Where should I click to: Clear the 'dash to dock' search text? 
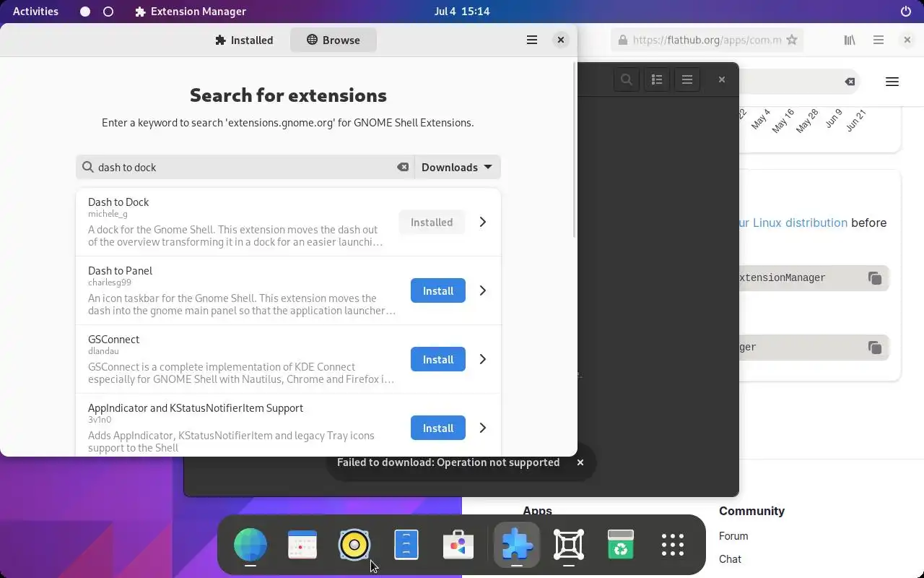(x=403, y=167)
